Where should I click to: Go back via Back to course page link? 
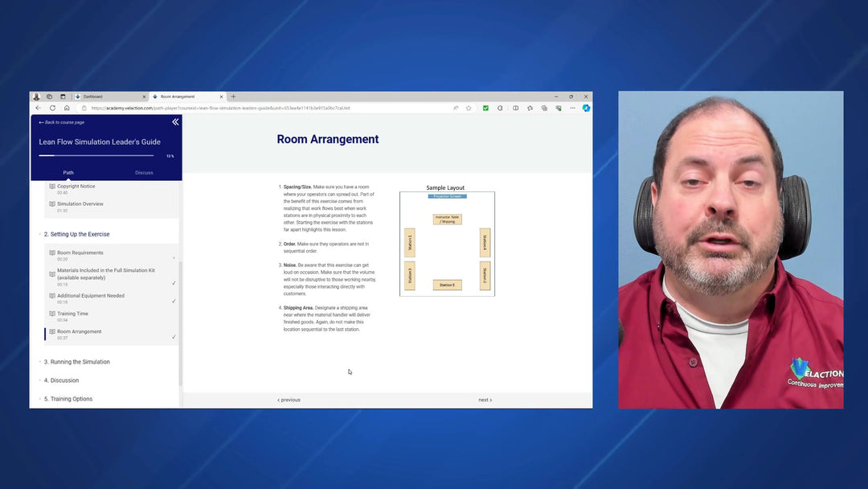[x=62, y=122]
